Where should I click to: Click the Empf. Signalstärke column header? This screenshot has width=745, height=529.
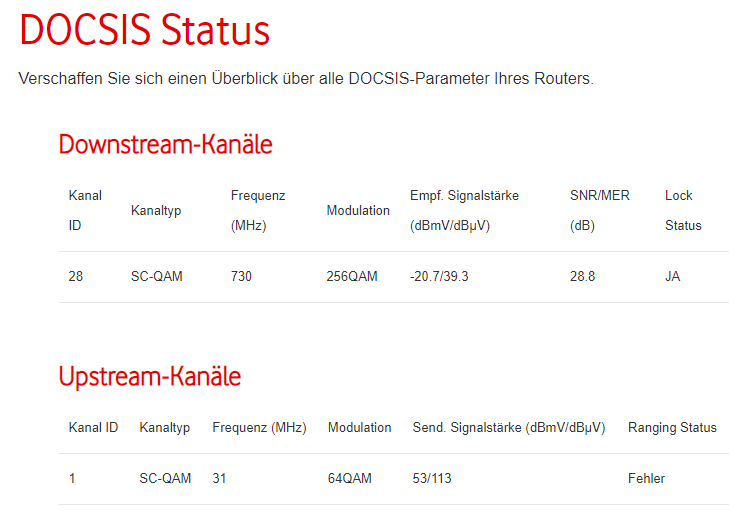point(464,211)
